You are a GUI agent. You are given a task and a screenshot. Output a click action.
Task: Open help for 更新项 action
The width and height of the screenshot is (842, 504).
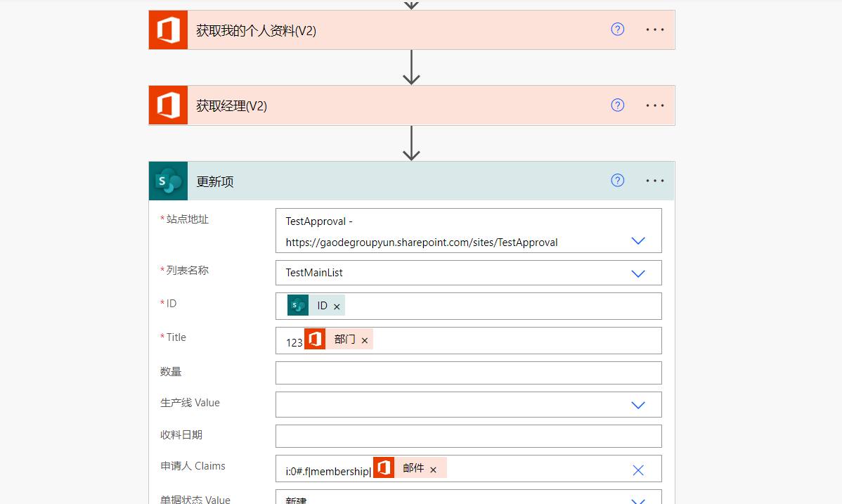pos(618,181)
